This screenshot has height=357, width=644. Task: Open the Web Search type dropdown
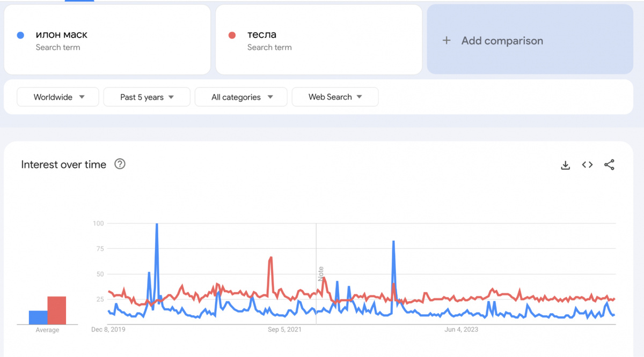point(335,97)
